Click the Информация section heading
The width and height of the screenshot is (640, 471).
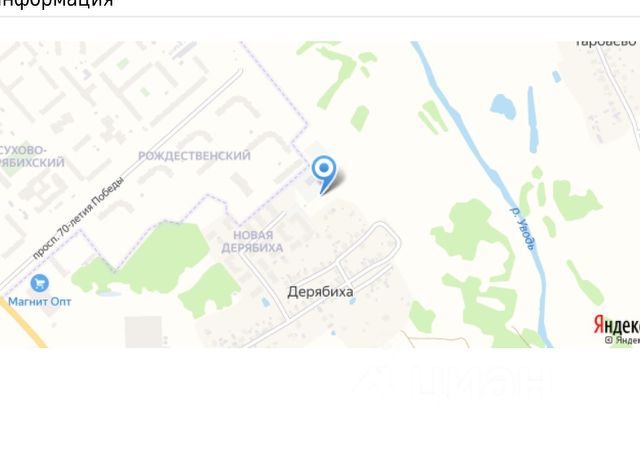click(x=56, y=3)
